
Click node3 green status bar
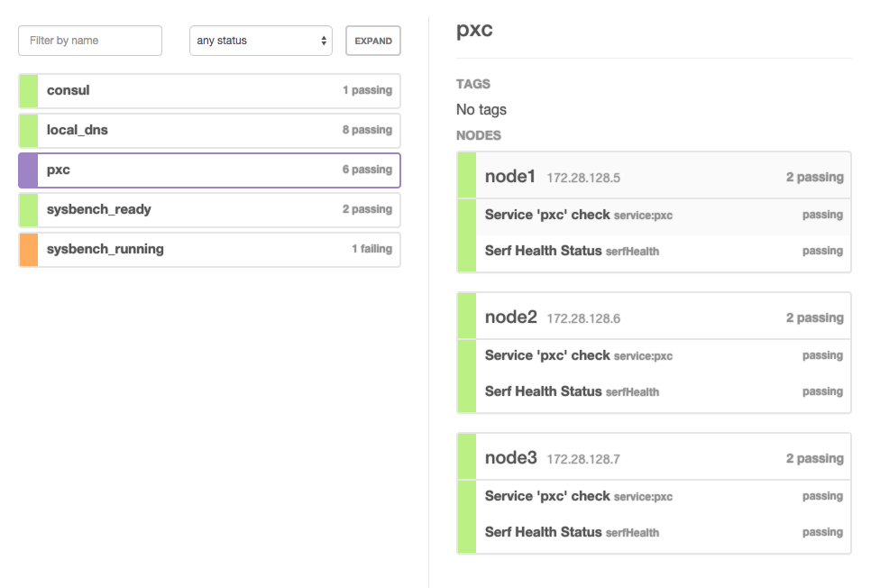point(466,493)
